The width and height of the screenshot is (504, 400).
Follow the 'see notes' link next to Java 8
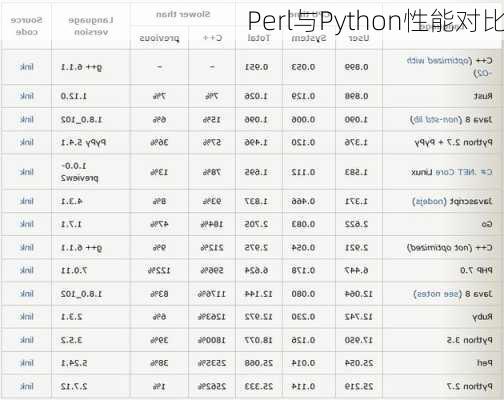pyautogui.click(x=438, y=294)
